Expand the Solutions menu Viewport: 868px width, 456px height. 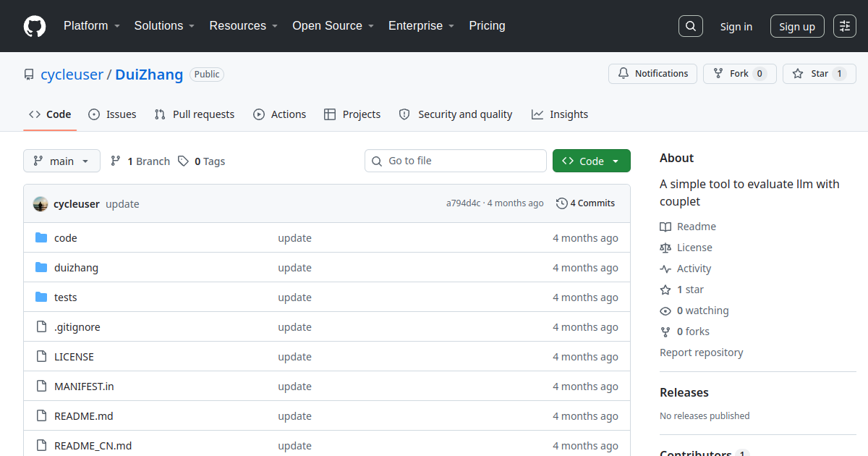[x=164, y=26]
